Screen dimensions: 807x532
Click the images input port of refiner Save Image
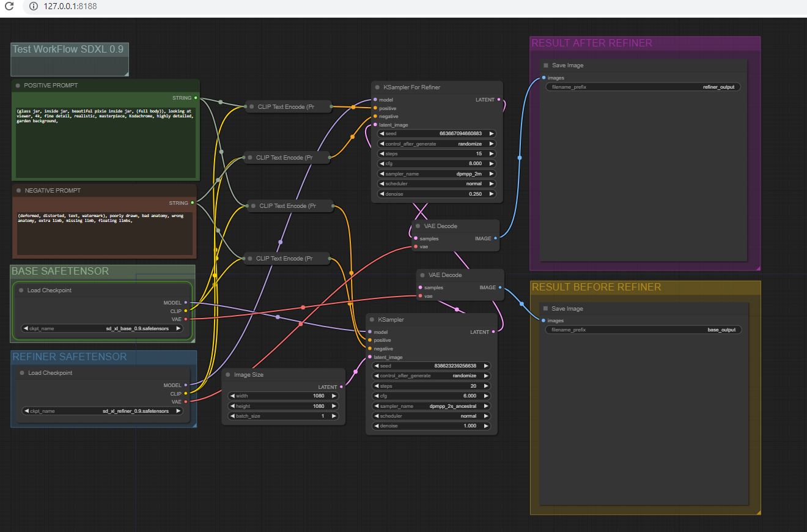[x=544, y=78]
